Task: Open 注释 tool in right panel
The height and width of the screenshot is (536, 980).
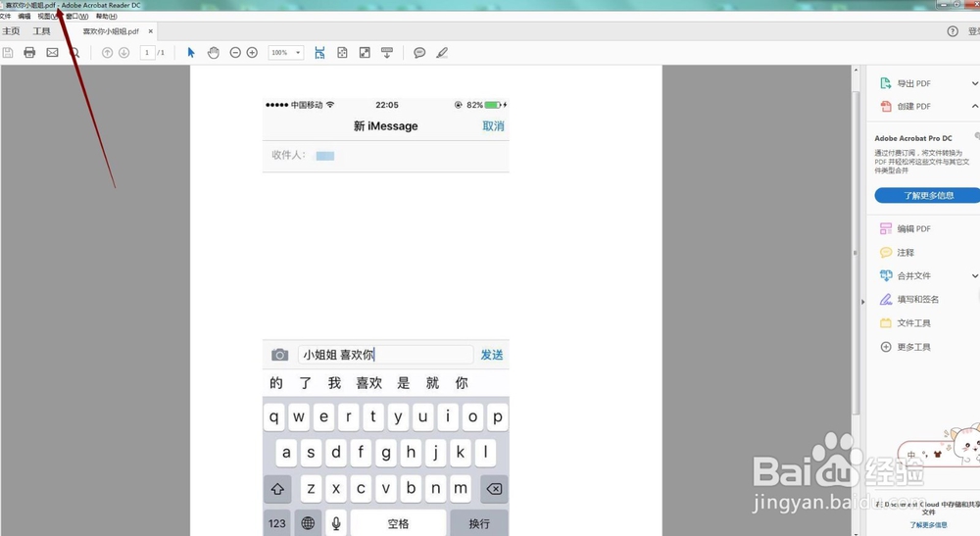Action: pyautogui.click(x=906, y=253)
